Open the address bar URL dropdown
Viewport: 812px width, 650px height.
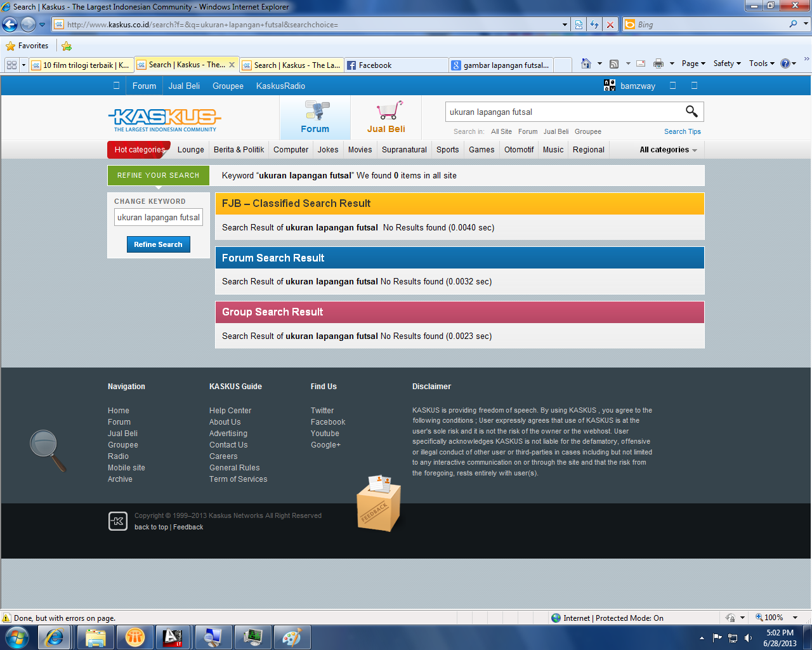[x=565, y=25]
